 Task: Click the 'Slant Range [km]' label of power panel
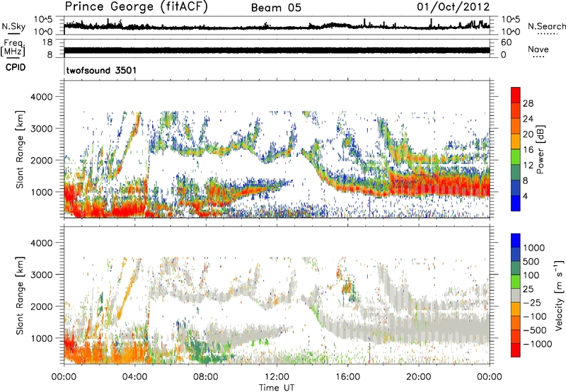[20, 149]
